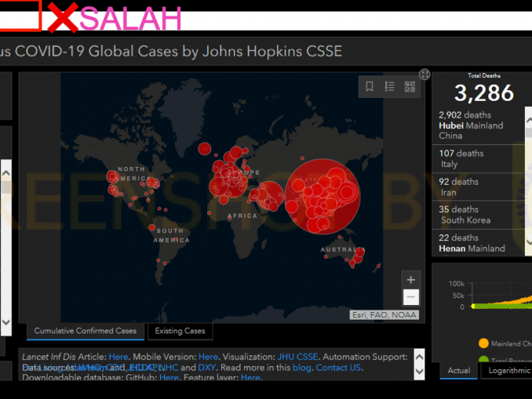Open the Mobile Version Here link
532x399 pixels.
pos(208,357)
